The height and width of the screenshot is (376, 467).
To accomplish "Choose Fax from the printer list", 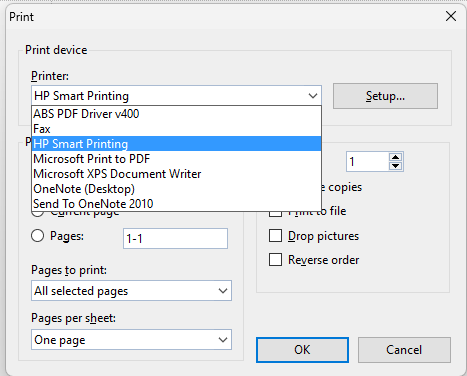I will [x=176, y=129].
